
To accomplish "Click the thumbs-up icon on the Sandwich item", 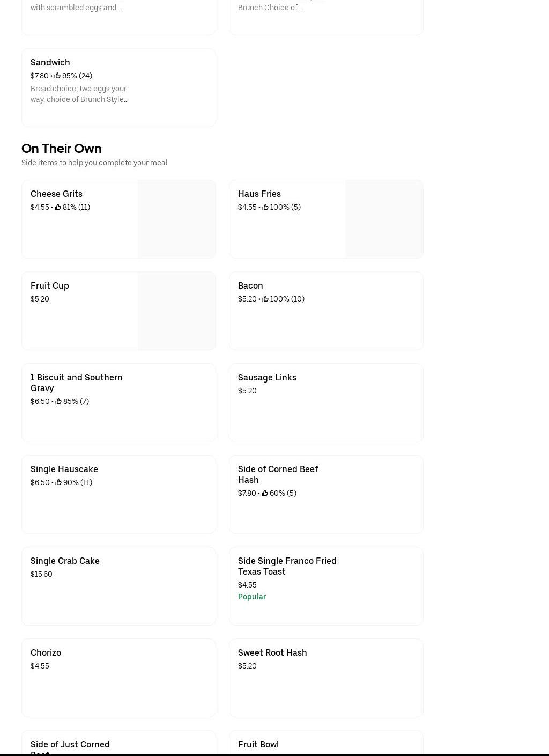I will click(57, 76).
